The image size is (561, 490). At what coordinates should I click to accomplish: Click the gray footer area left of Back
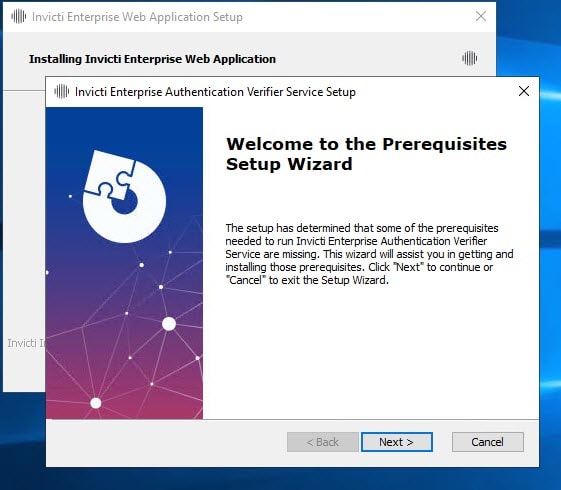[165, 443]
